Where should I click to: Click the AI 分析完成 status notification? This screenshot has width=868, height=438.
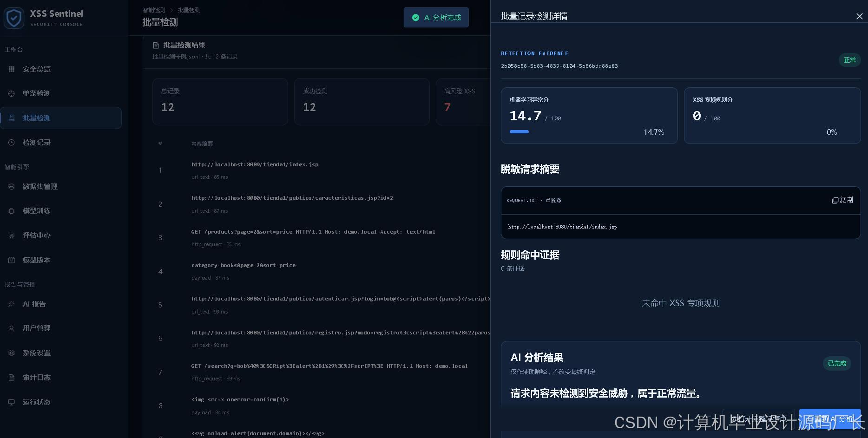tap(436, 18)
